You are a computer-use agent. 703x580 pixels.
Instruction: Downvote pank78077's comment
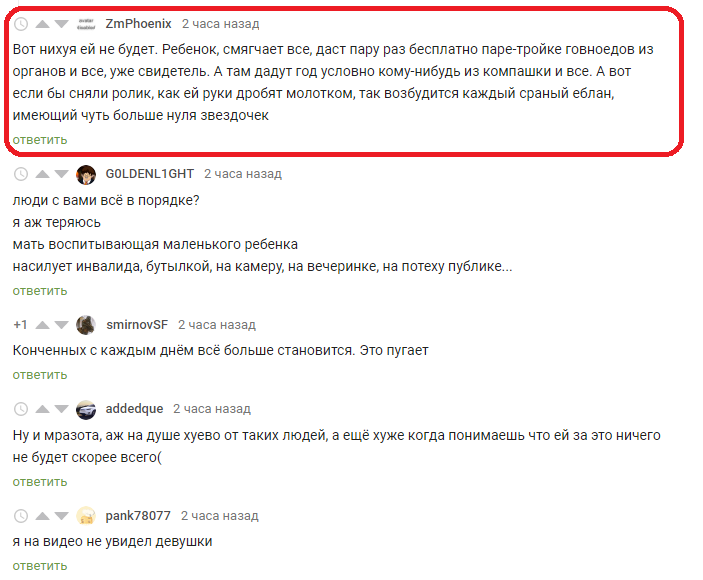[61, 516]
